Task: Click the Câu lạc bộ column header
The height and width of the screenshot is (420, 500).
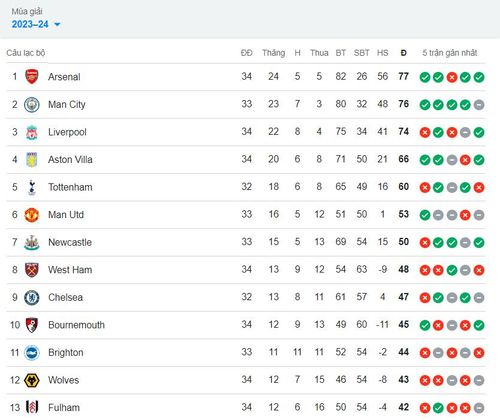Action: tap(26, 53)
